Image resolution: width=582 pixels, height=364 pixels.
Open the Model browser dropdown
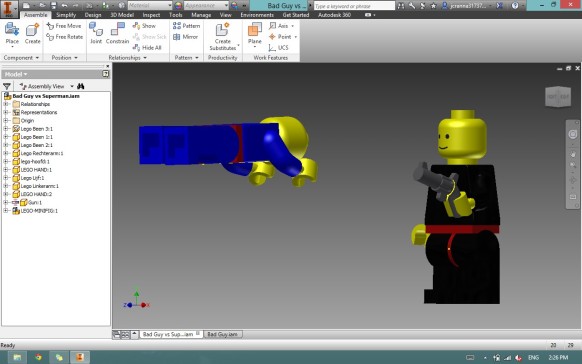point(16,74)
